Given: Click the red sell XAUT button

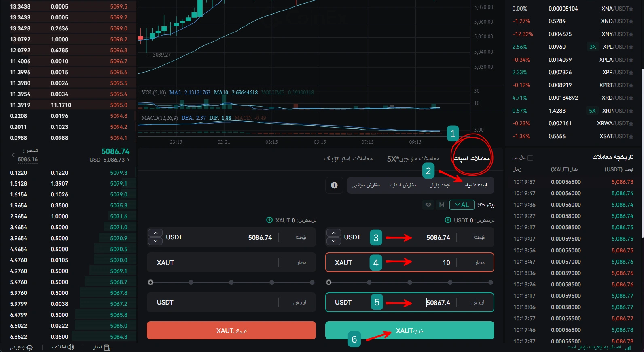Looking at the screenshot, I should coord(231,331).
